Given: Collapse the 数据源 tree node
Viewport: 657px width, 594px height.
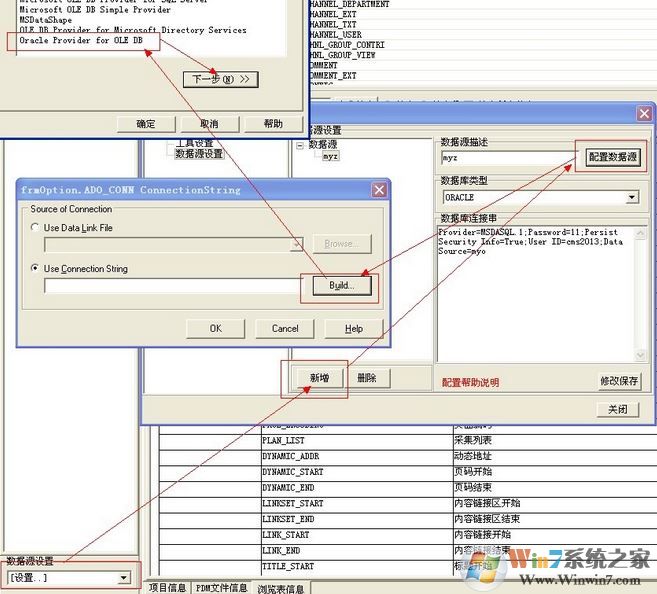Looking at the screenshot, I should [x=300, y=145].
